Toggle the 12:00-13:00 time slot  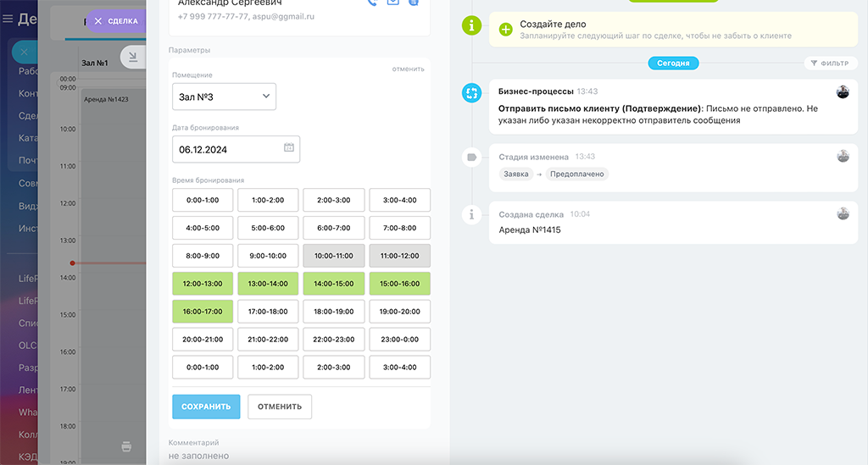point(201,284)
